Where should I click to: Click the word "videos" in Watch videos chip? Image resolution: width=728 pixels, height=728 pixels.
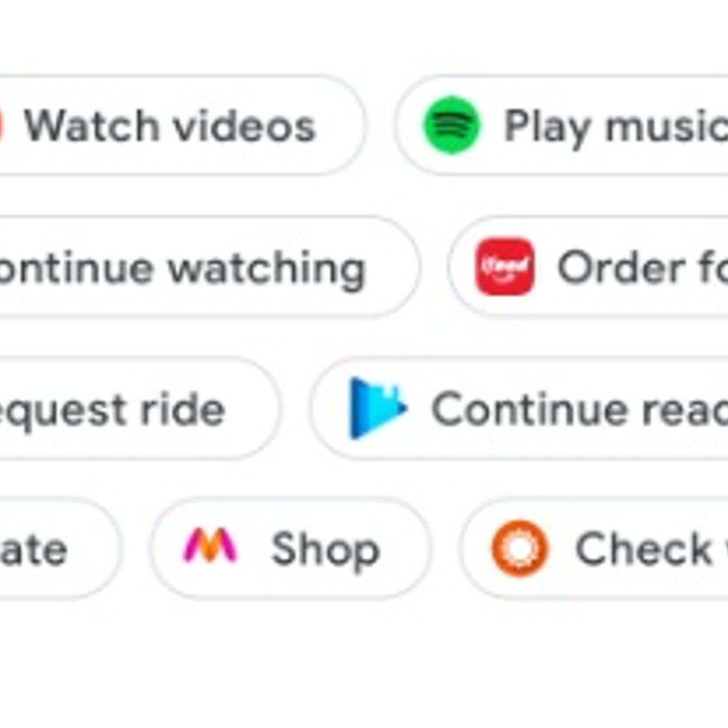(x=244, y=126)
